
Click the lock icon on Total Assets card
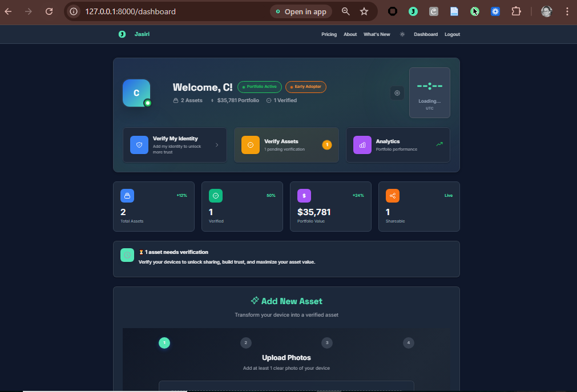(x=127, y=195)
